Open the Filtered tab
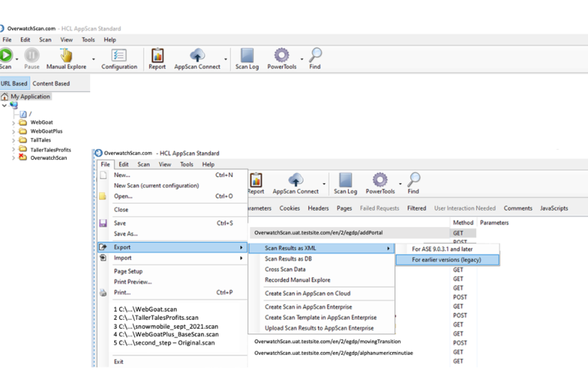 416,208
